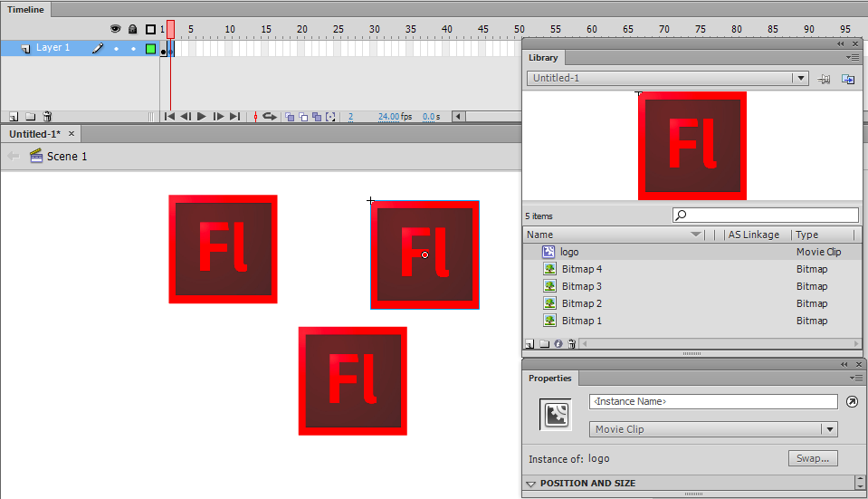This screenshot has width=868, height=499.
Task: Create a new folder in the timeline
Action: pyautogui.click(x=30, y=117)
